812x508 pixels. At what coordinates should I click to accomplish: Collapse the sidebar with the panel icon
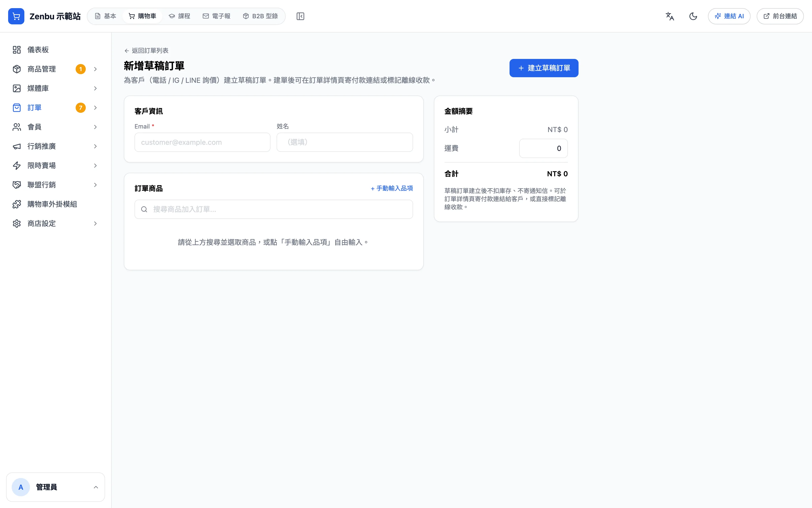click(300, 16)
